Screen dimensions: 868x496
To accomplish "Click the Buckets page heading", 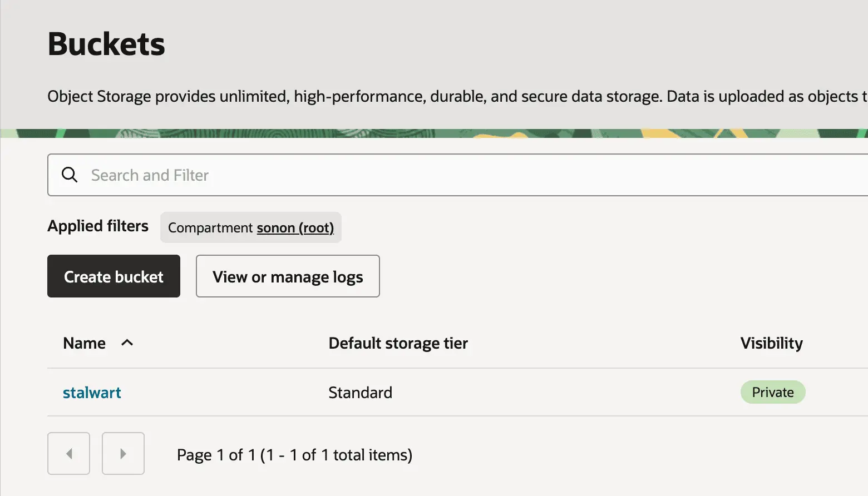I will pyautogui.click(x=106, y=44).
